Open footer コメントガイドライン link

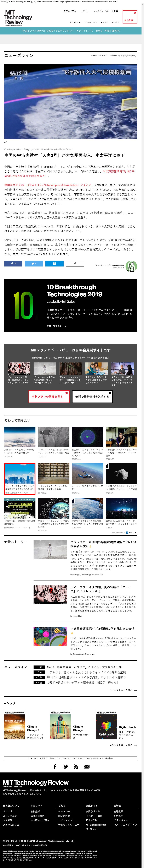(125, 825)
